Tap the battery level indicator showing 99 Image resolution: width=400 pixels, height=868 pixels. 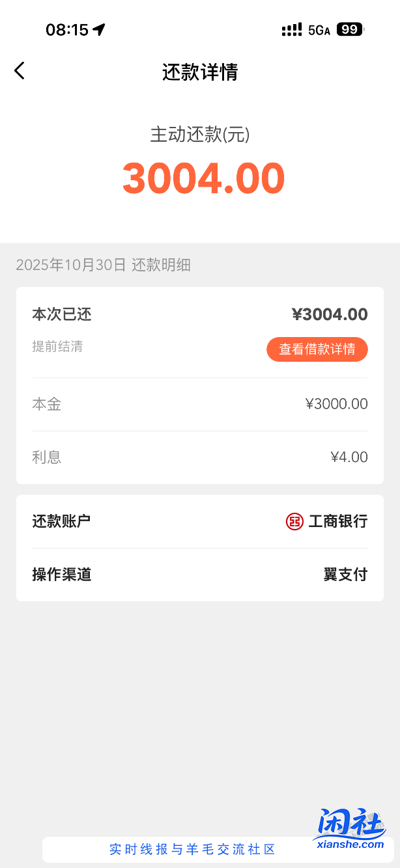(x=349, y=29)
